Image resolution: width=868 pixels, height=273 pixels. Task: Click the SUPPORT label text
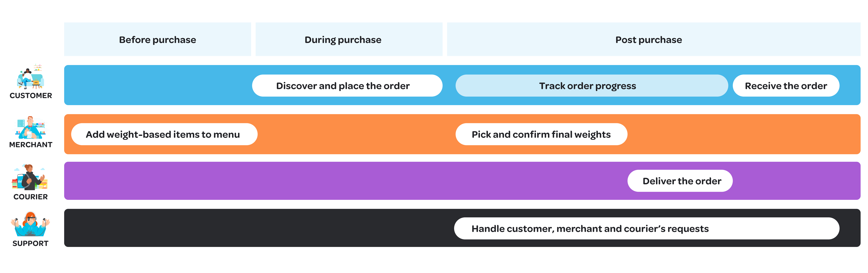[31, 243]
